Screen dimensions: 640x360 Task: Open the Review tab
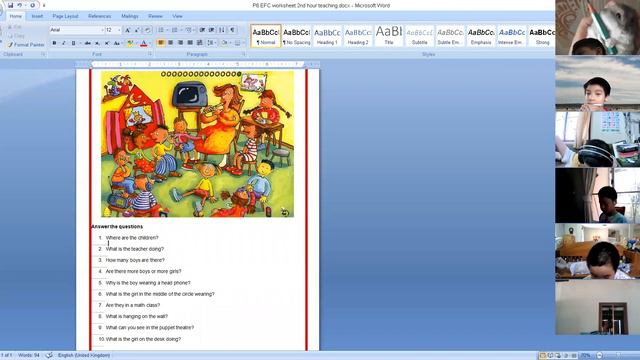155,16
